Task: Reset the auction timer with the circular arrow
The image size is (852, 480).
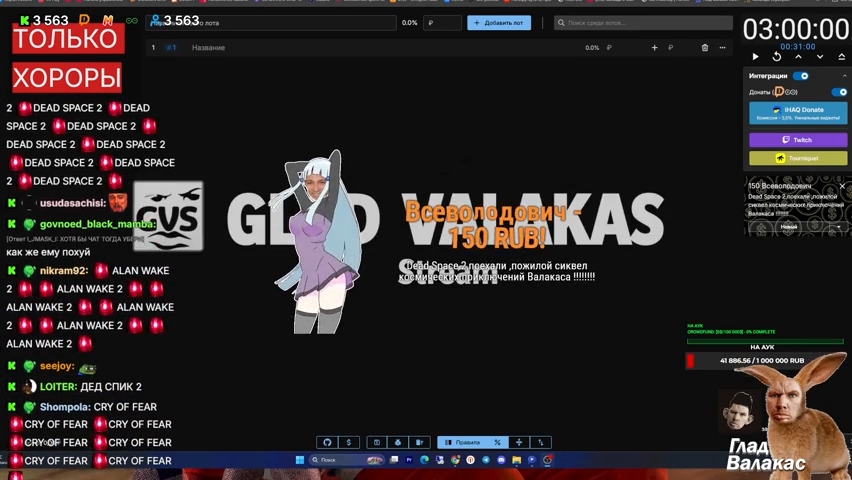Action: 777,57
